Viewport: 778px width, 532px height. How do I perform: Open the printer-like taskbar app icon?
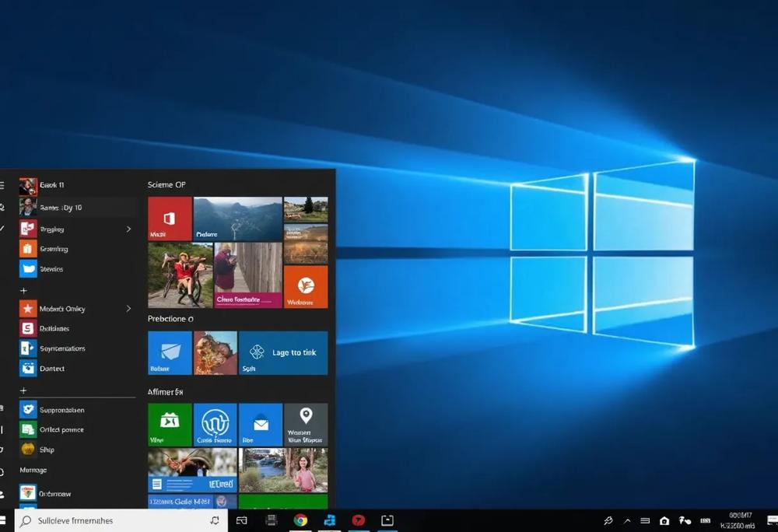click(x=271, y=520)
